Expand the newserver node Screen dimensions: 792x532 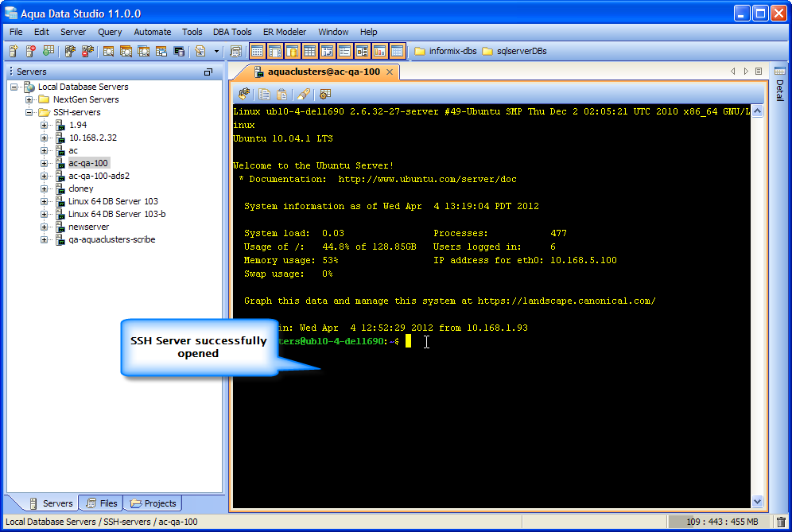(x=45, y=227)
